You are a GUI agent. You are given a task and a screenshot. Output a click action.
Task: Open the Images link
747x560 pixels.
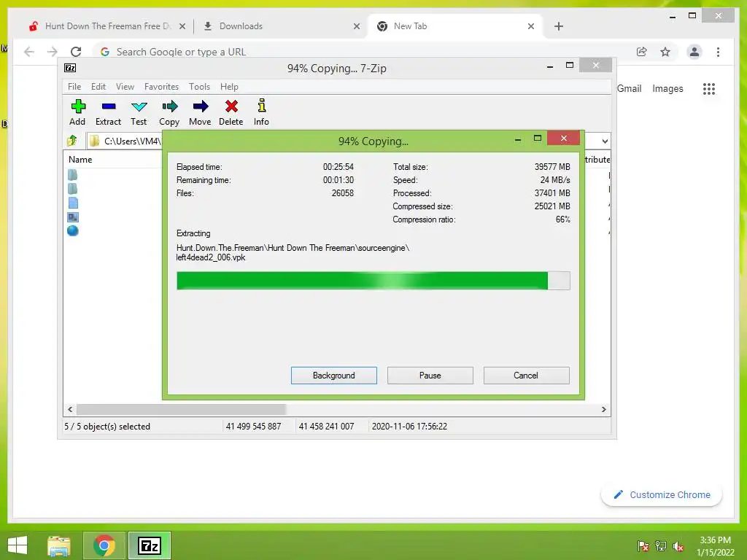coord(667,88)
